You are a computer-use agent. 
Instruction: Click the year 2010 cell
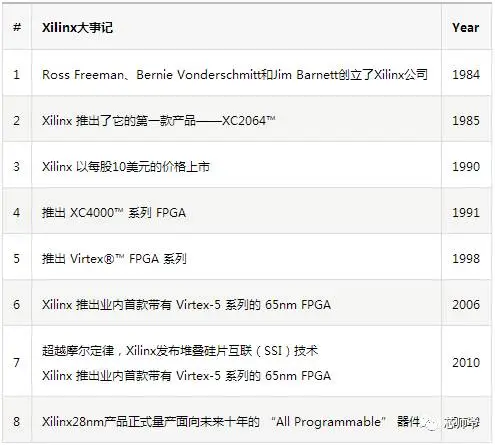(466, 361)
